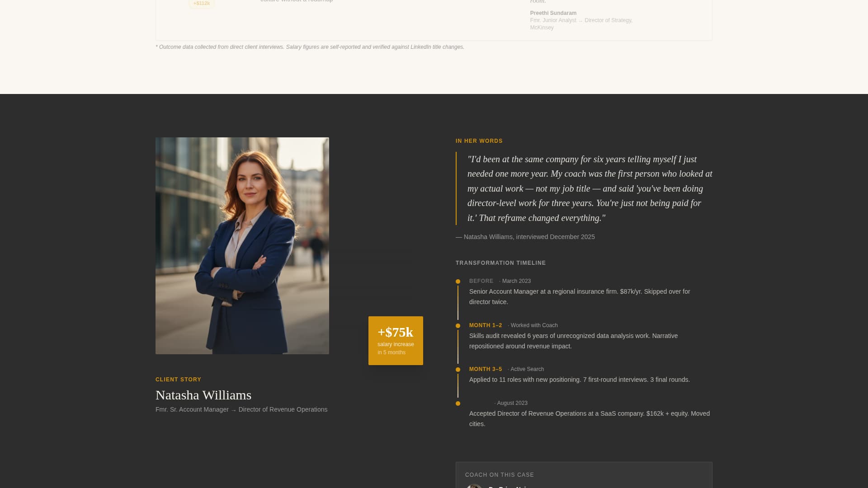Click the 'Worked with Coach' timeline note
Screen dimensions: 868x488
coord(533,325)
